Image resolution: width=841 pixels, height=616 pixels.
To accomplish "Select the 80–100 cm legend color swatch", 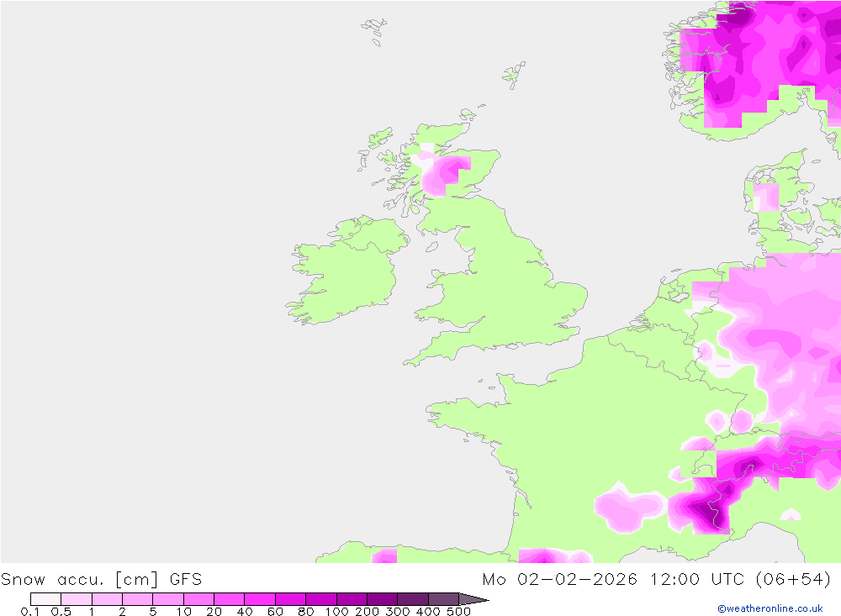I will pos(320,599).
